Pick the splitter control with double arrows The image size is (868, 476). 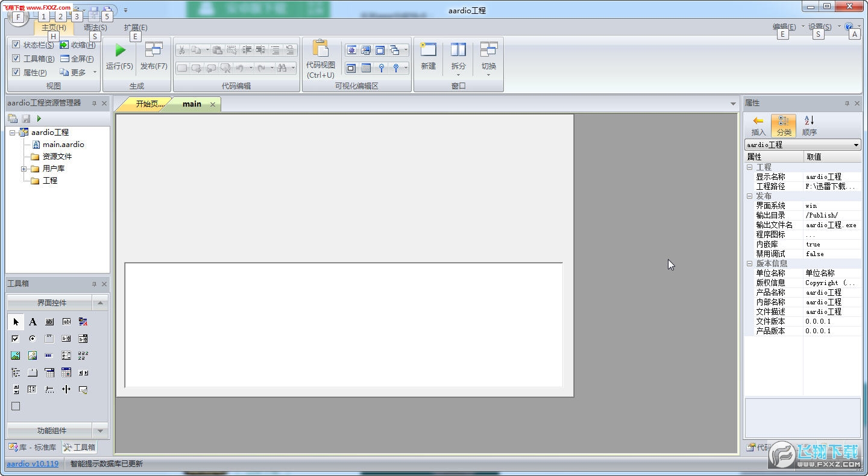point(66,389)
